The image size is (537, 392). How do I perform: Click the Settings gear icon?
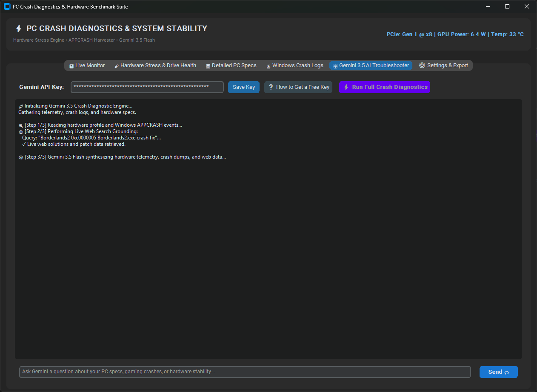click(422, 65)
